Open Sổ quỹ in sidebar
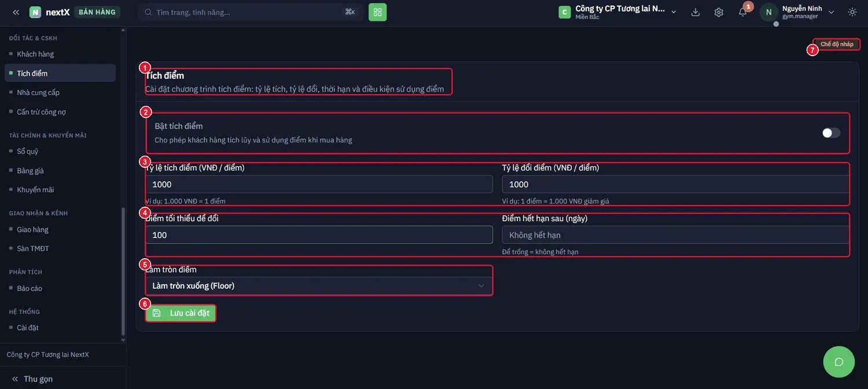The width and height of the screenshot is (868, 389). [x=60, y=151]
